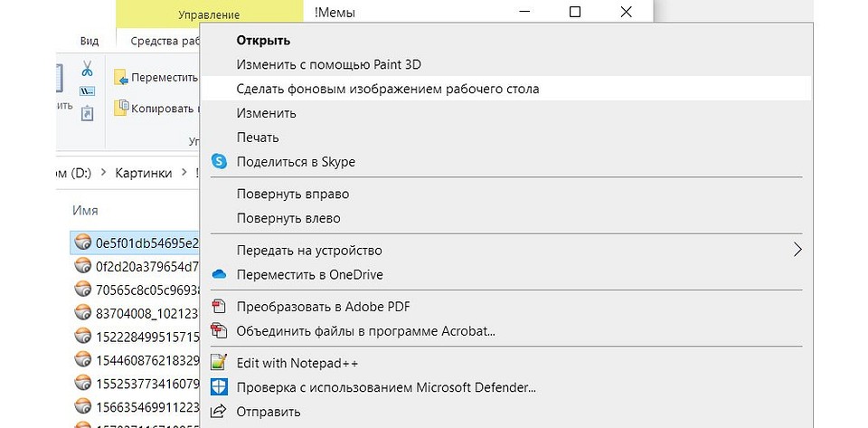The image size is (868, 428).
Task: Click Картинки in the address breadcrumb
Action: pyautogui.click(x=144, y=174)
